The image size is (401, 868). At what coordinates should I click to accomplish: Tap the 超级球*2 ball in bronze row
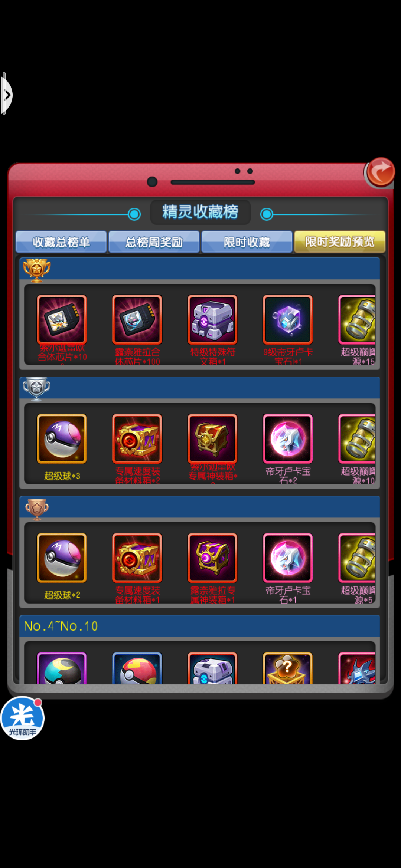[x=62, y=558]
